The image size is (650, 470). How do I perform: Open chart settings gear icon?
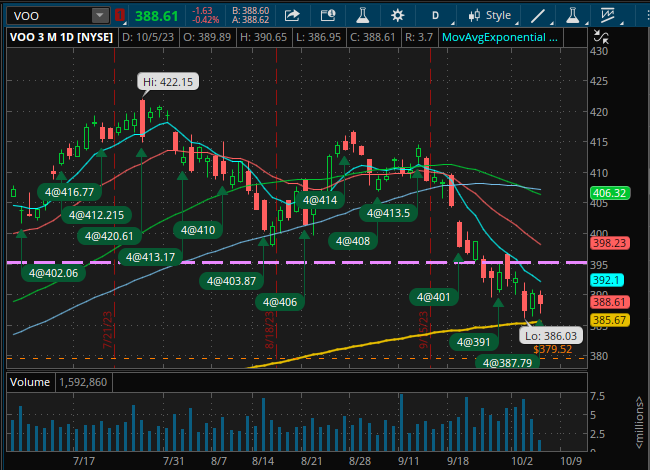tap(397, 16)
